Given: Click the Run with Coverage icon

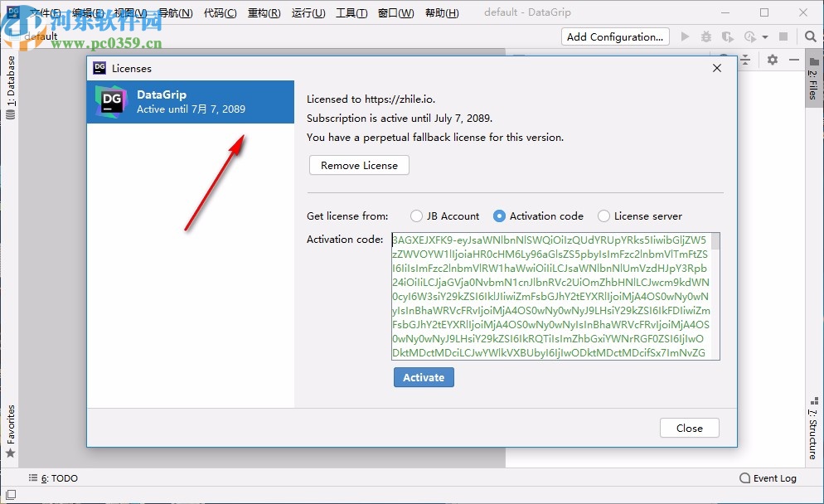Looking at the screenshot, I should click(x=728, y=36).
